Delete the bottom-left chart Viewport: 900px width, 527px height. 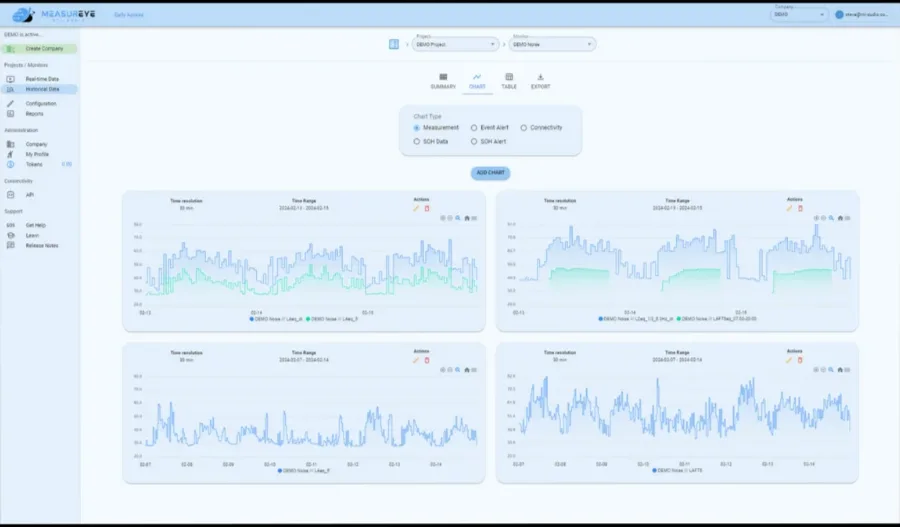(426, 361)
